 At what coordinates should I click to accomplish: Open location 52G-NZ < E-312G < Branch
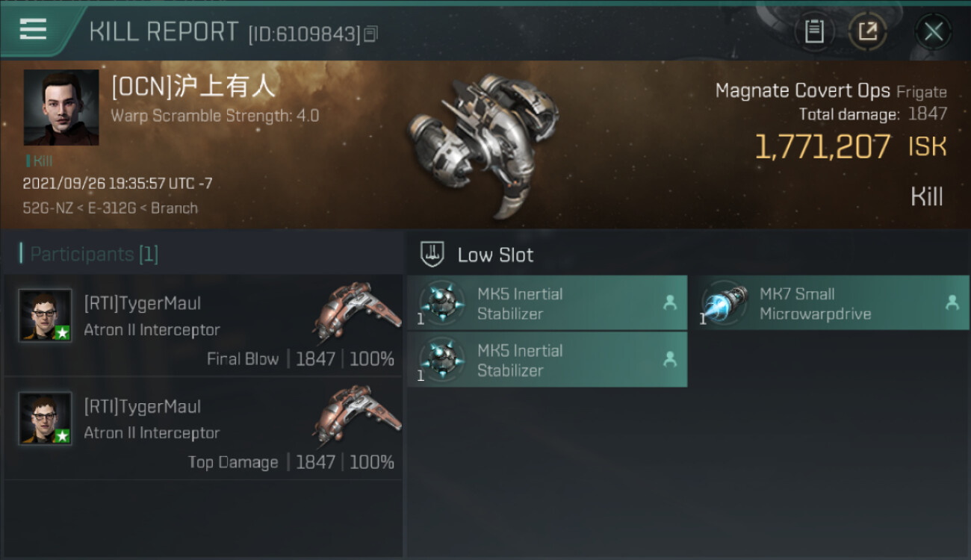111,208
